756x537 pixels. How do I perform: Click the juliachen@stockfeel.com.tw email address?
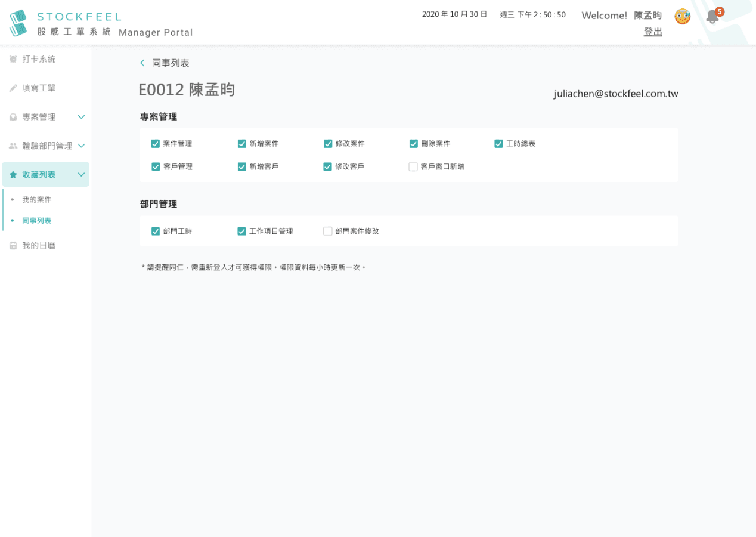[616, 94]
